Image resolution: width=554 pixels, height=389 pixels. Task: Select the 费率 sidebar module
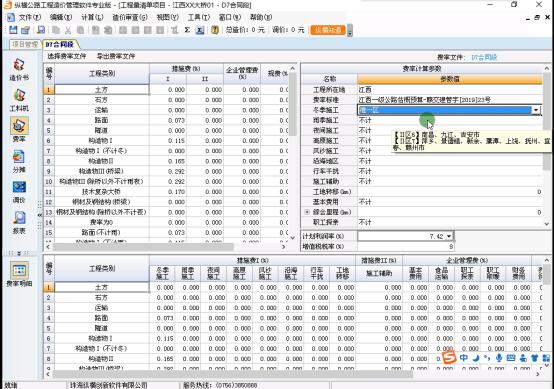pos(19,130)
